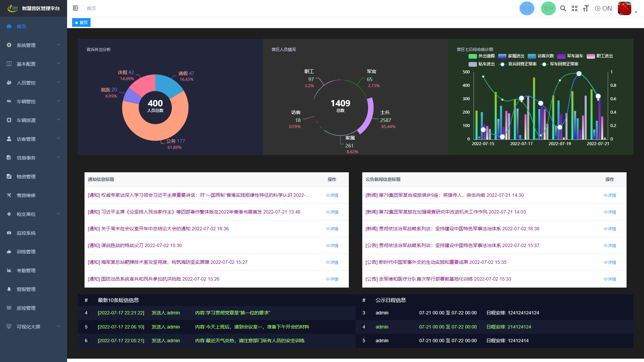Image resolution: width=644 pixels, height=362 pixels.
Task: Click the fullscreen expand icon in top bar
Action: point(575,8)
